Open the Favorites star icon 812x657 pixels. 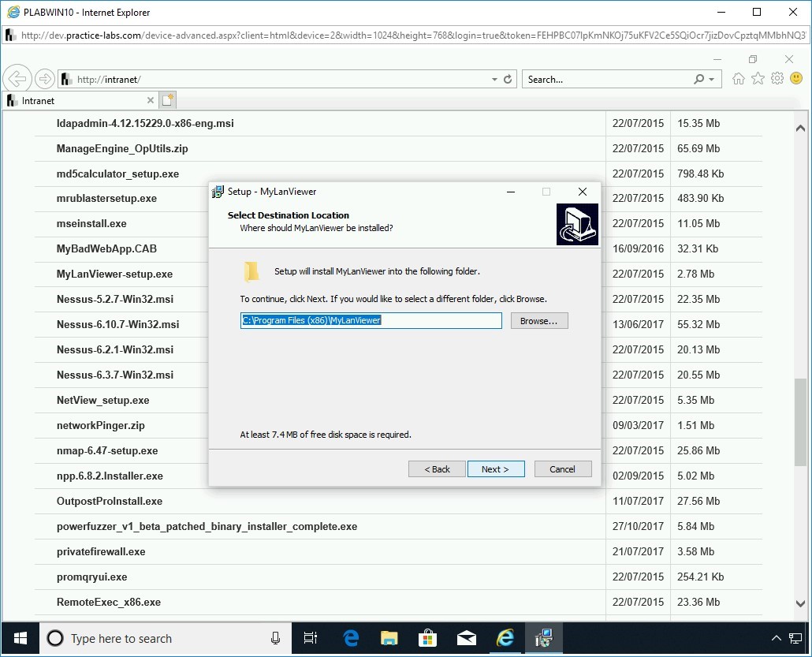pos(758,79)
